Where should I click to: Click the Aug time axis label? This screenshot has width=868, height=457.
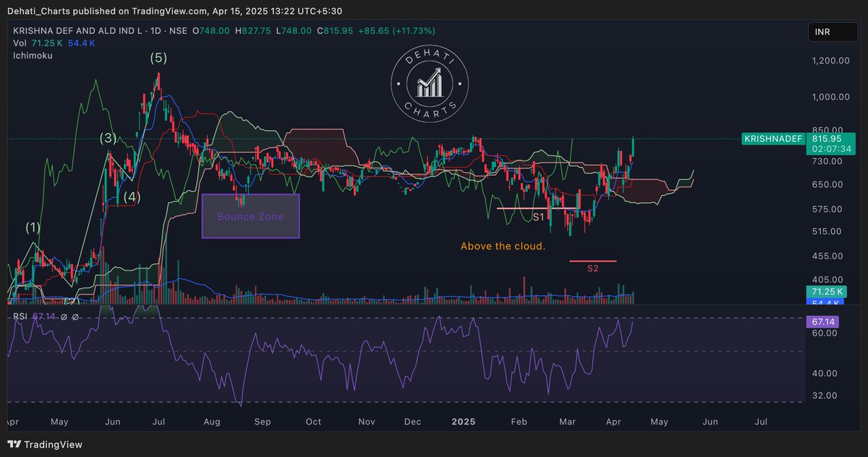(x=212, y=422)
